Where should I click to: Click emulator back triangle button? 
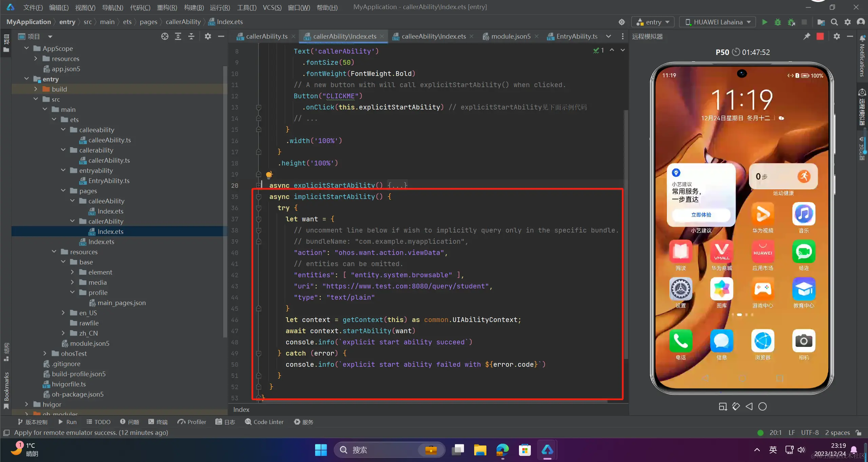(x=749, y=406)
